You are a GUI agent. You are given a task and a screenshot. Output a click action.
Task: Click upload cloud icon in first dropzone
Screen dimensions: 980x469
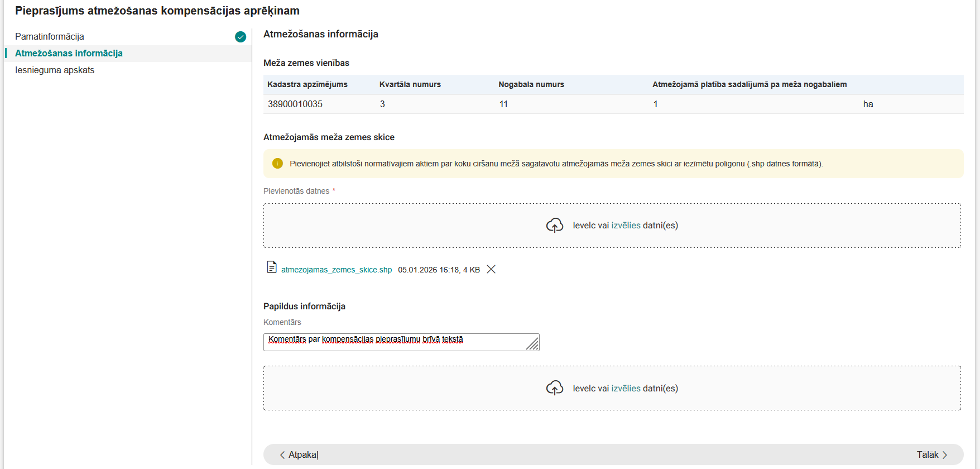554,226
